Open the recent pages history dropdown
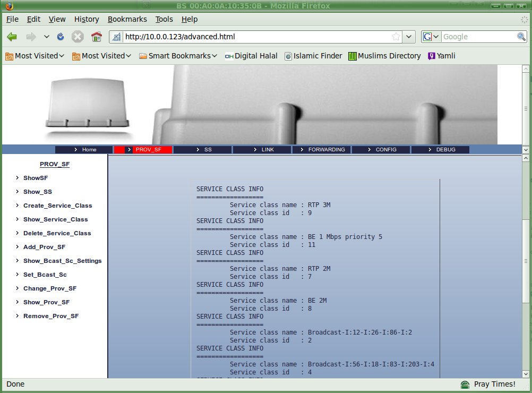Image resolution: width=532 pixels, height=393 pixels. click(x=47, y=37)
